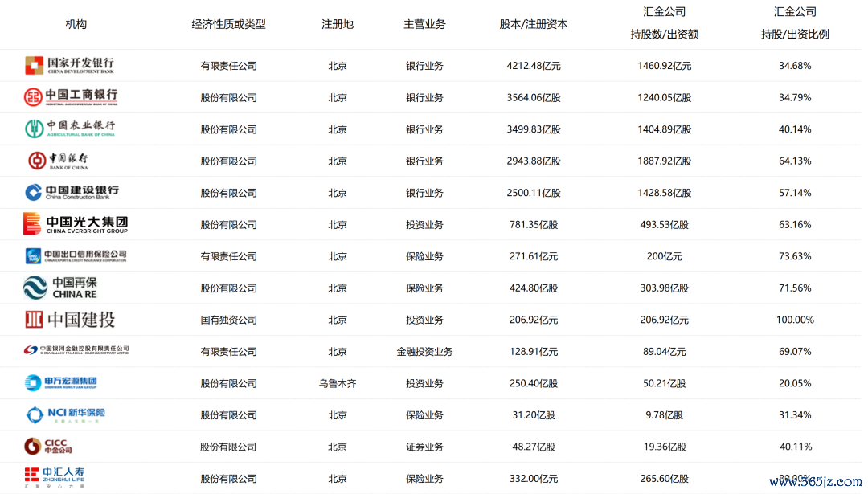Select the 国有独资公司 type cell
The image size is (868, 494).
click(228, 320)
